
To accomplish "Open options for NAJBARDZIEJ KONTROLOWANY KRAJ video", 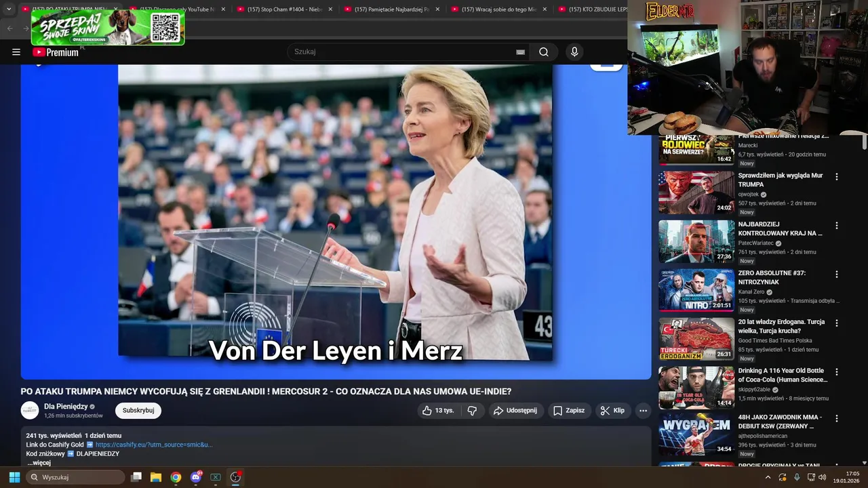I will [837, 226].
